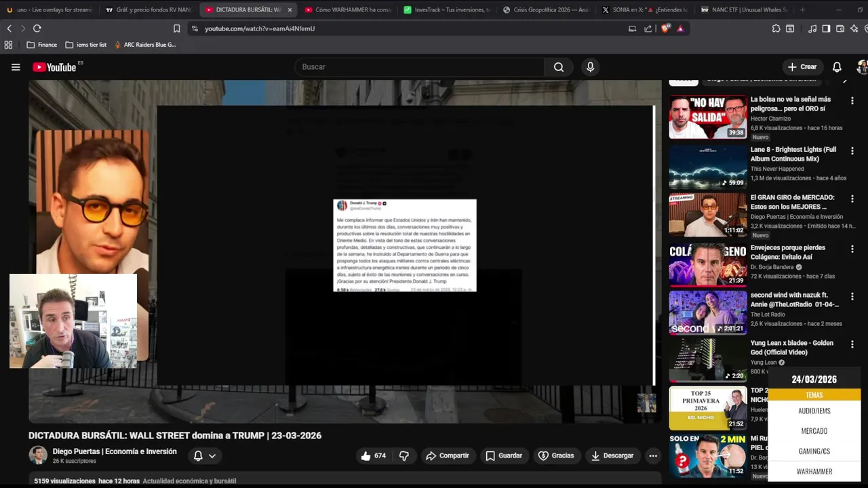Open Yung Lean Golden God thumbnail
868x488 pixels.
coord(708,360)
